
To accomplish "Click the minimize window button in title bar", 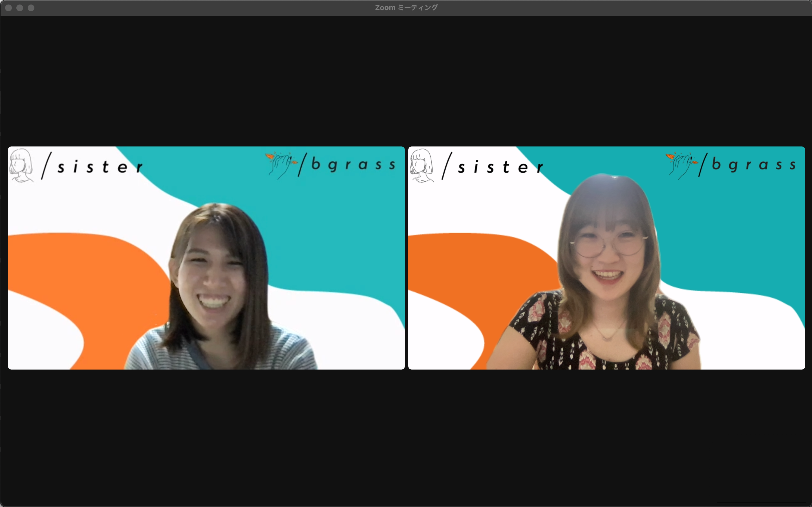I will point(20,8).
